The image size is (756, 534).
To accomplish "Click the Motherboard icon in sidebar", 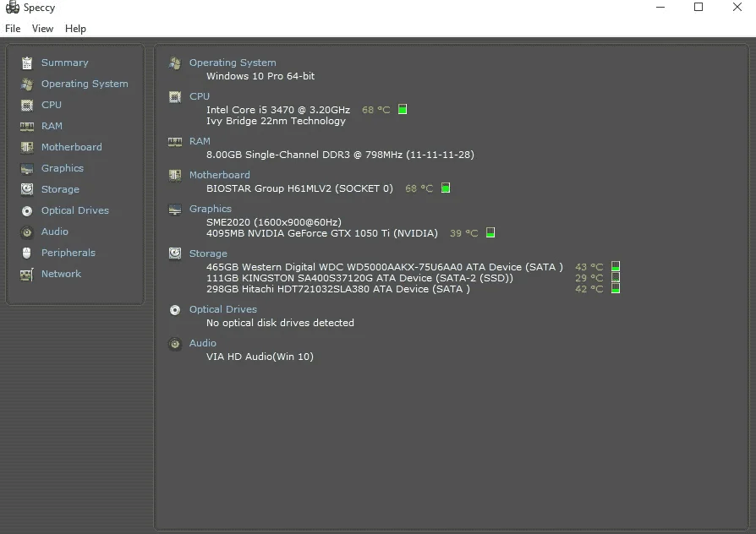I will coord(27,148).
